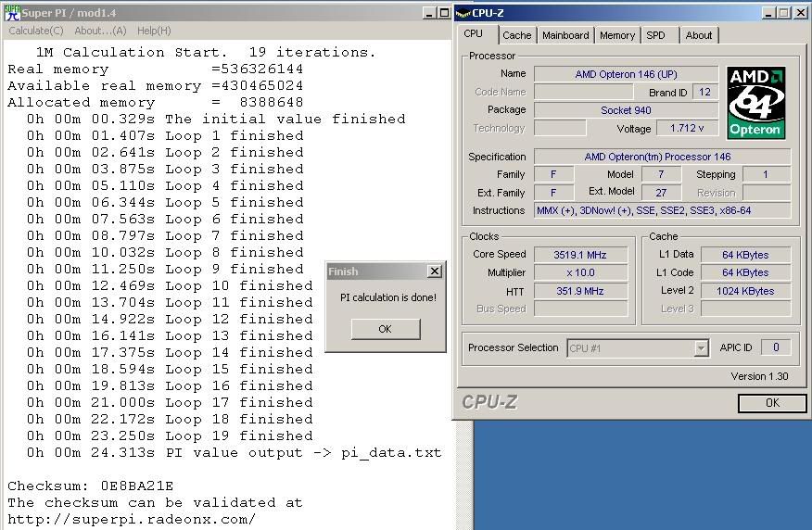Click the Checksum: 0E8BA21E line
The width and height of the screenshot is (812, 530).
click(x=91, y=486)
